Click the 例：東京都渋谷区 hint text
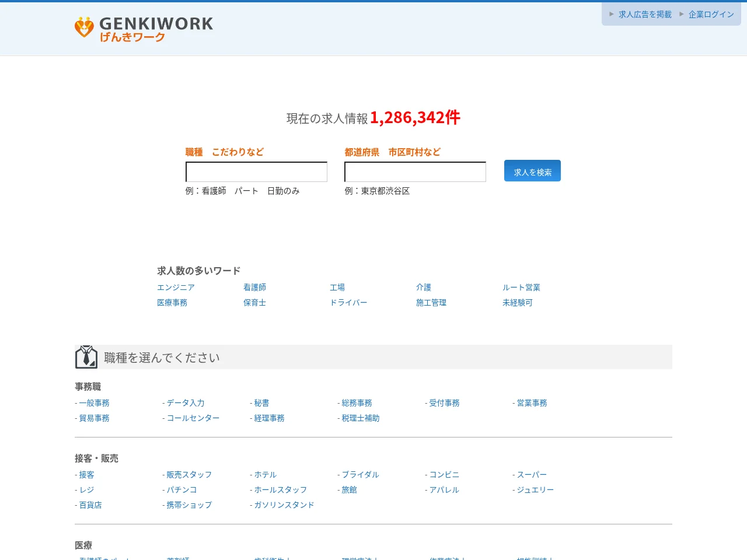The width and height of the screenshot is (747, 560). pos(377,191)
